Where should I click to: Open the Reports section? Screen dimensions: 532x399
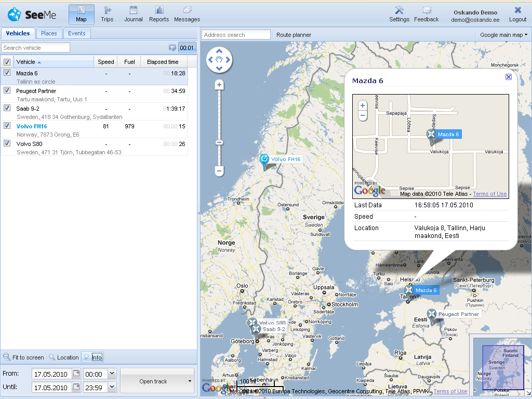point(159,14)
